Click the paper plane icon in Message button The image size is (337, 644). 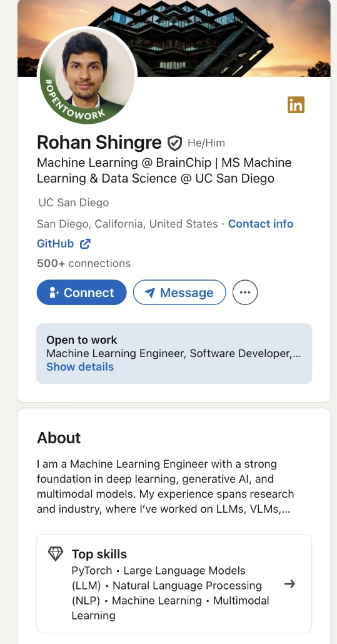click(x=150, y=293)
